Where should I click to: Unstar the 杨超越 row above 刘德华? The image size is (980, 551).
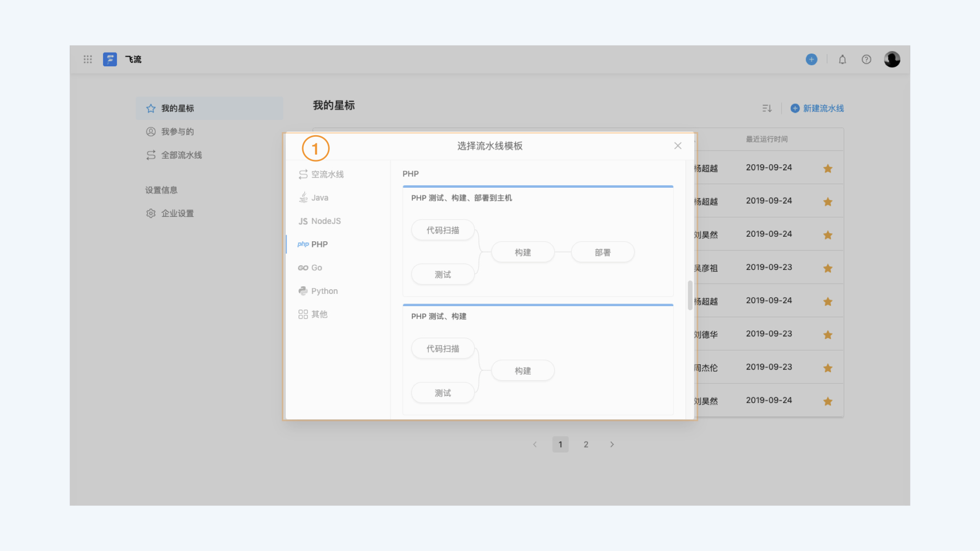tap(828, 302)
